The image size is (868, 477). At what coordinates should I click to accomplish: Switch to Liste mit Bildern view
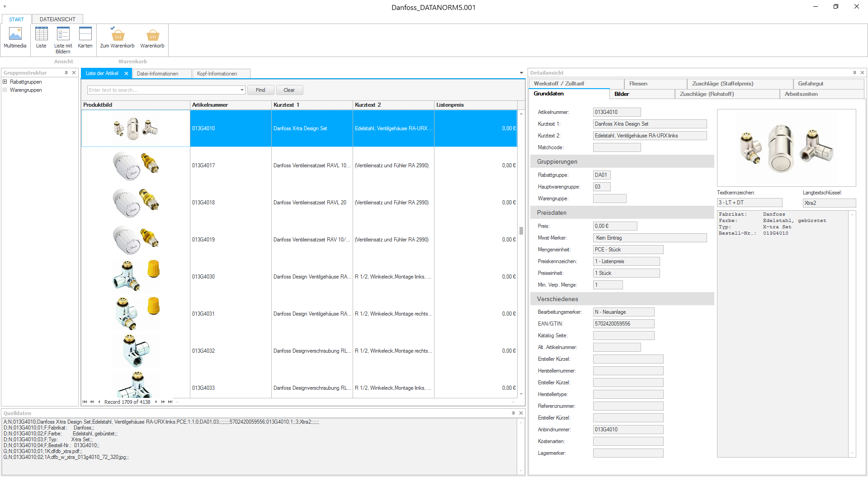click(63, 40)
